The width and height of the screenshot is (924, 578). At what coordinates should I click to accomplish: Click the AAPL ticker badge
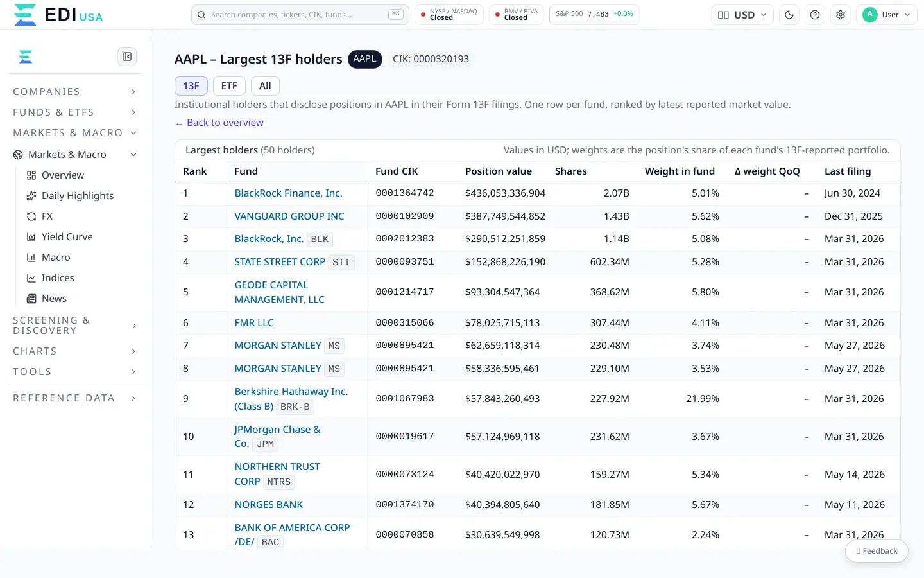point(364,59)
